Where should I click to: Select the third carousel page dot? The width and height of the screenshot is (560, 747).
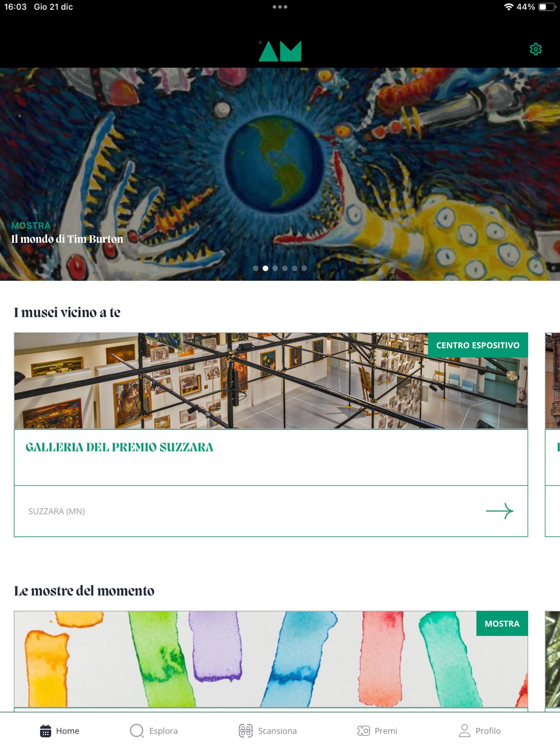275,268
